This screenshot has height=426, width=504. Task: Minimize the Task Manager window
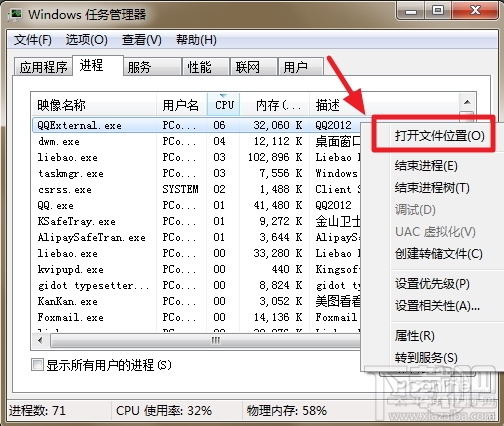click(x=411, y=11)
